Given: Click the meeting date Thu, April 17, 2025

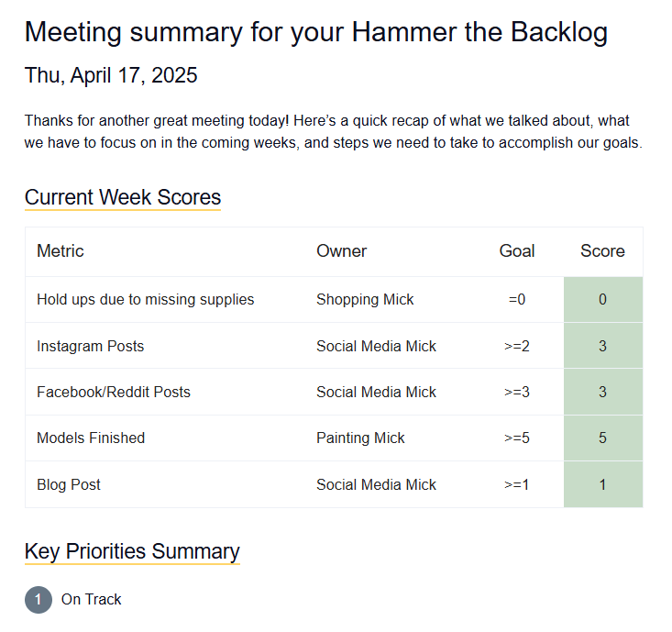Looking at the screenshot, I should [x=111, y=75].
